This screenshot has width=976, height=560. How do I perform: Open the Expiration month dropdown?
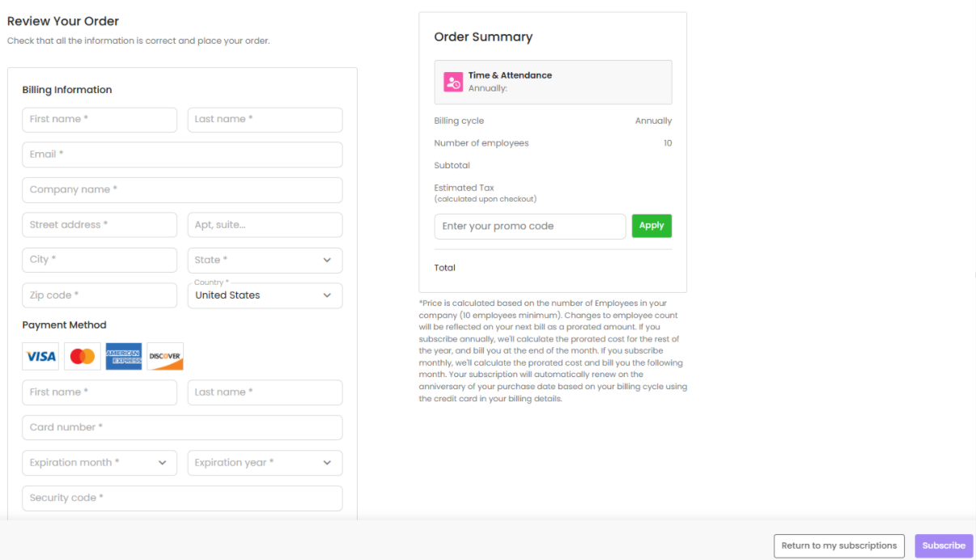[99, 463]
